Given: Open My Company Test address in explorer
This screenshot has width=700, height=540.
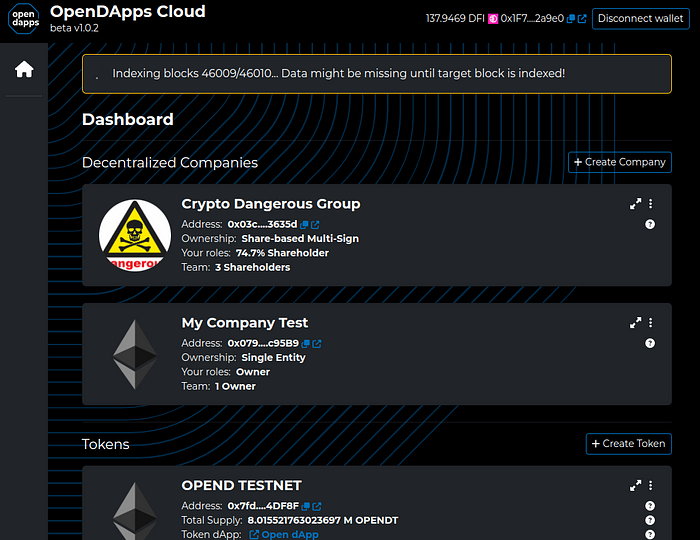Looking at the screenshot, I should click(x=317, y=344).
